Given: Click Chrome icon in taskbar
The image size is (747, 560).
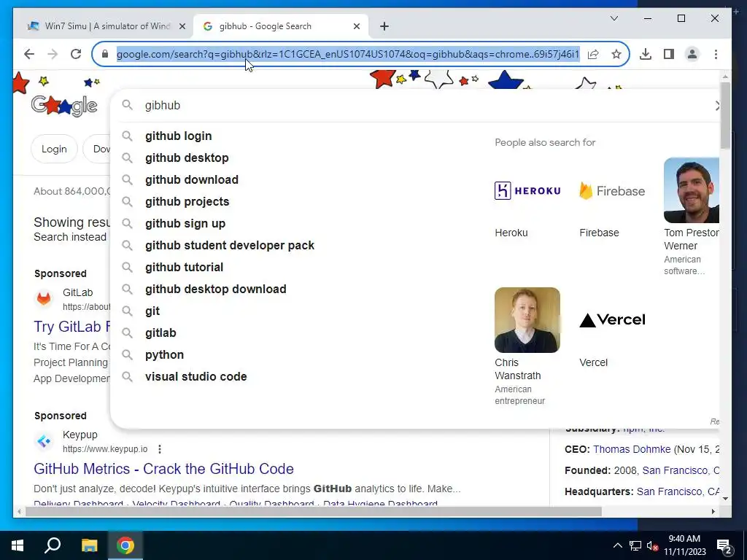Looking at the screenshot, I should (x=125, y=545).
